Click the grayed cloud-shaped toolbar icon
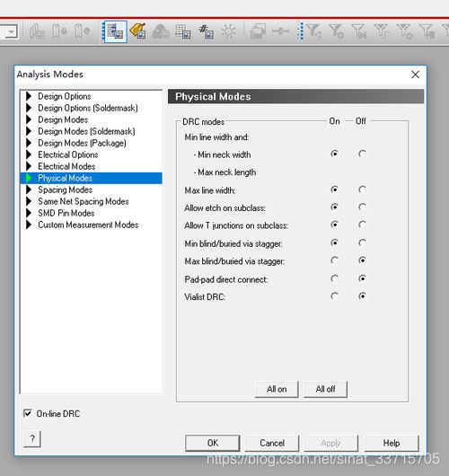 tap(161, 31)
